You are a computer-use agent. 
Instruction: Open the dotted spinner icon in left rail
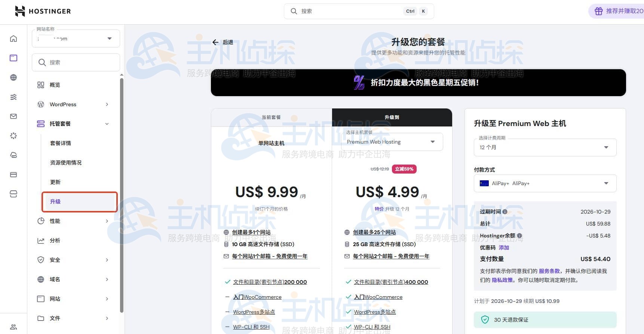[13, 136]
